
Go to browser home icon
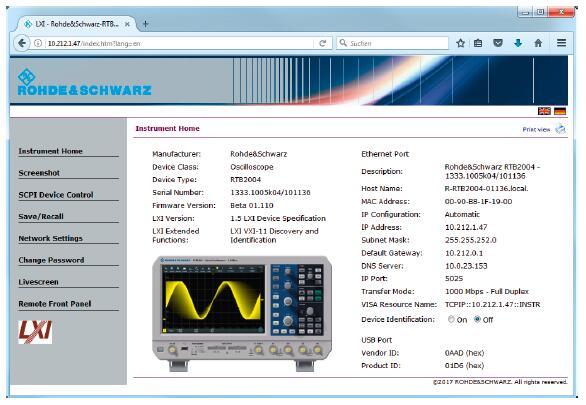(538, 43)
